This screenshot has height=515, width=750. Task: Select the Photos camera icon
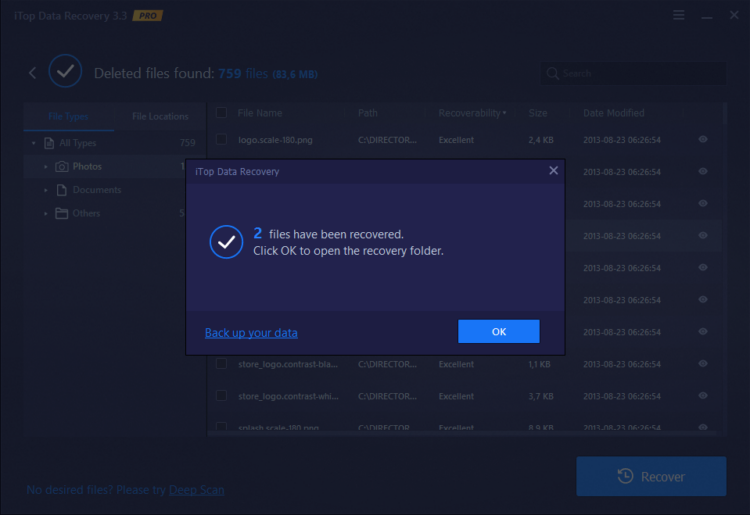(62, 166)
